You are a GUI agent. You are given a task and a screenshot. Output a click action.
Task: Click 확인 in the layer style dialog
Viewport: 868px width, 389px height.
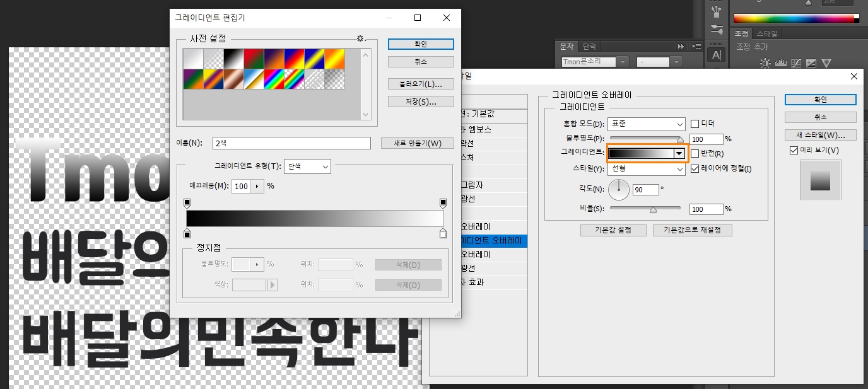click(821, 100)
